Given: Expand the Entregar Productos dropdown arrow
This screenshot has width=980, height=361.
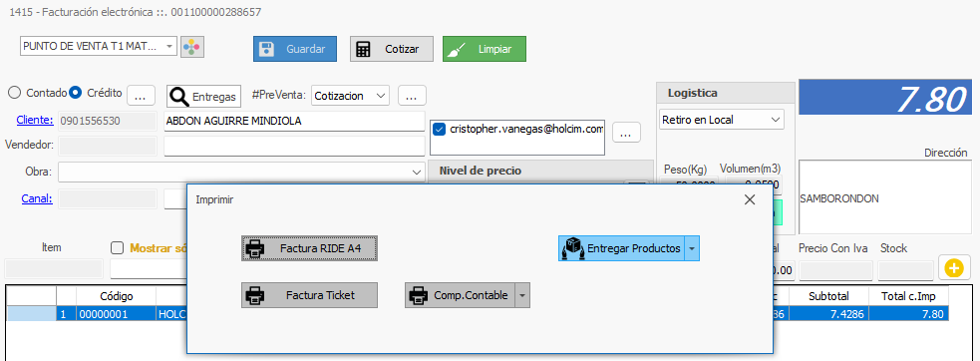Looking at the screenshot, I should tap(692, 248).
